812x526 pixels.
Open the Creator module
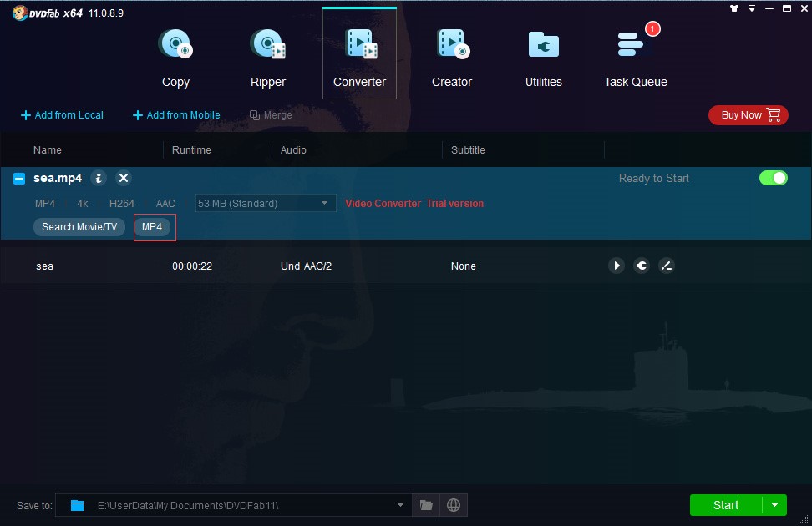[x=452, y=58]
